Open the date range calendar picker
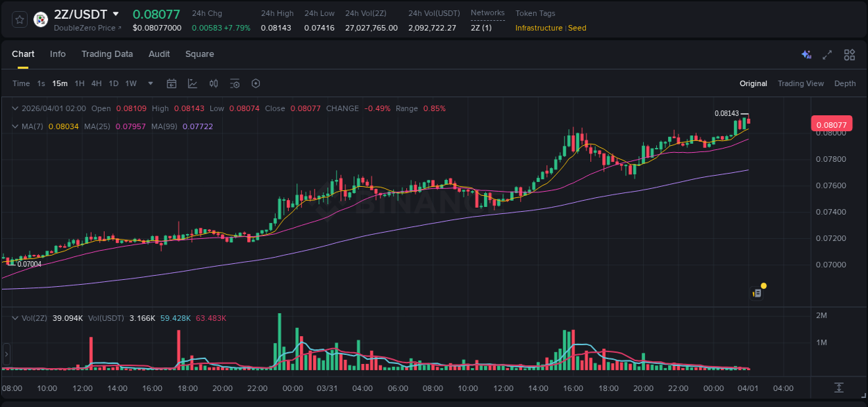 click(172, 83)
